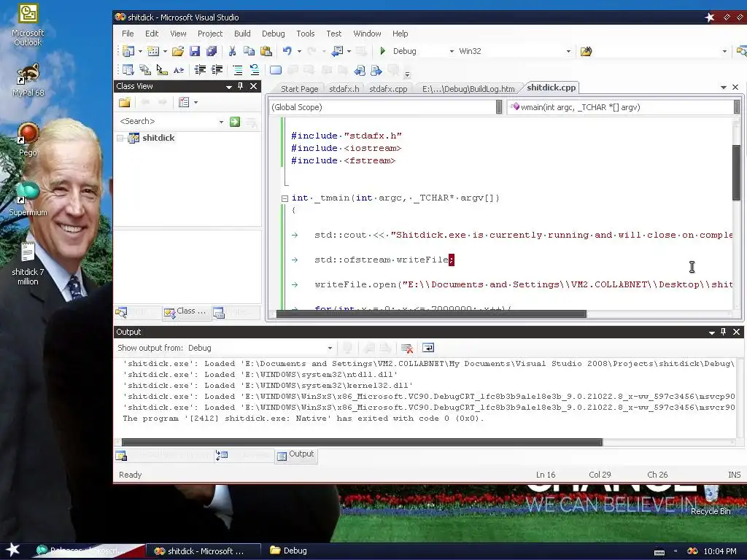Screen dimensions: 747x560
Task: Open the Class View search dropdown arrow
Action: [221, 122]
